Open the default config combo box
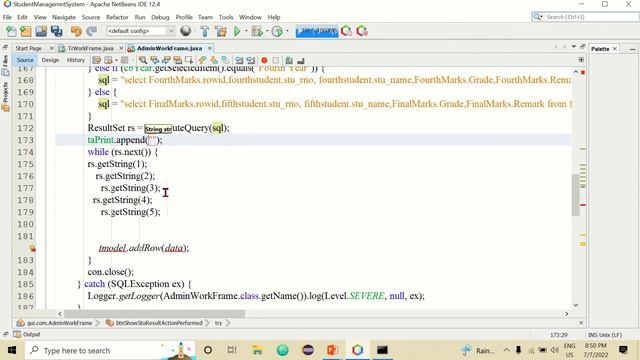 pyautogui.click(x=140, y=31)
